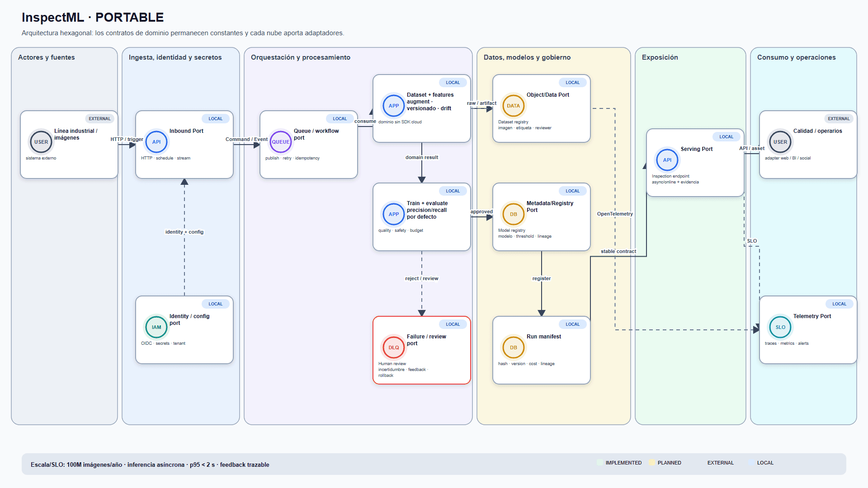The image size is (868, 488).
Task: Click the USER icon in Línea industrial card
Action: 41,142
